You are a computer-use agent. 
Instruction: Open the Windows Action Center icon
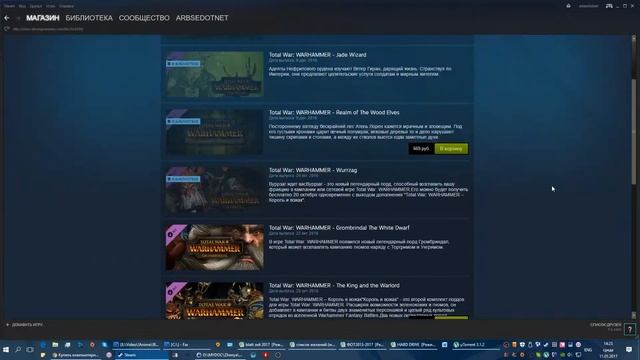pyautogui.click(x=629, y=350)
